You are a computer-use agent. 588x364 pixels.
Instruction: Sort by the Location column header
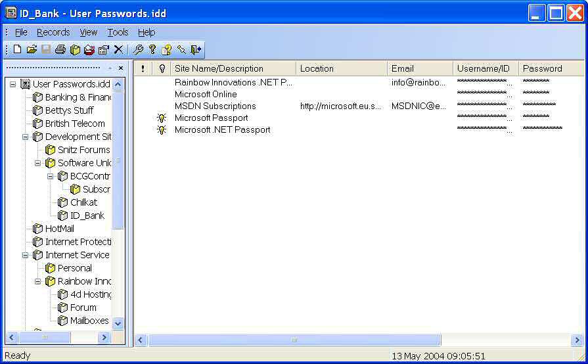(x=342, y=68)
